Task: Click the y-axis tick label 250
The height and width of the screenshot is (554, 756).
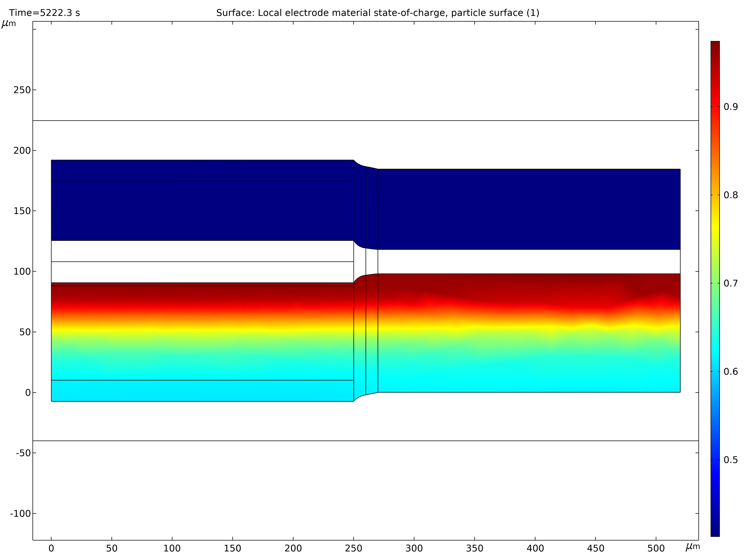Action: pyautogui.click(x=22, y=90)
